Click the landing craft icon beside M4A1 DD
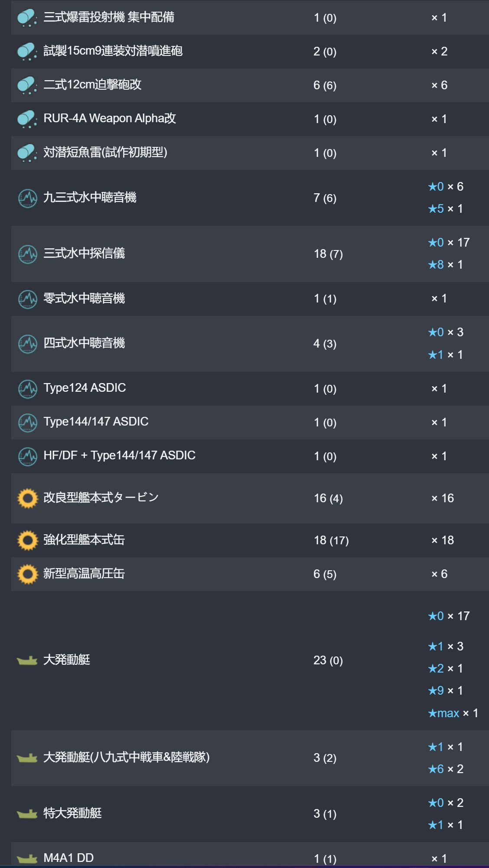 tap(27, 858)
